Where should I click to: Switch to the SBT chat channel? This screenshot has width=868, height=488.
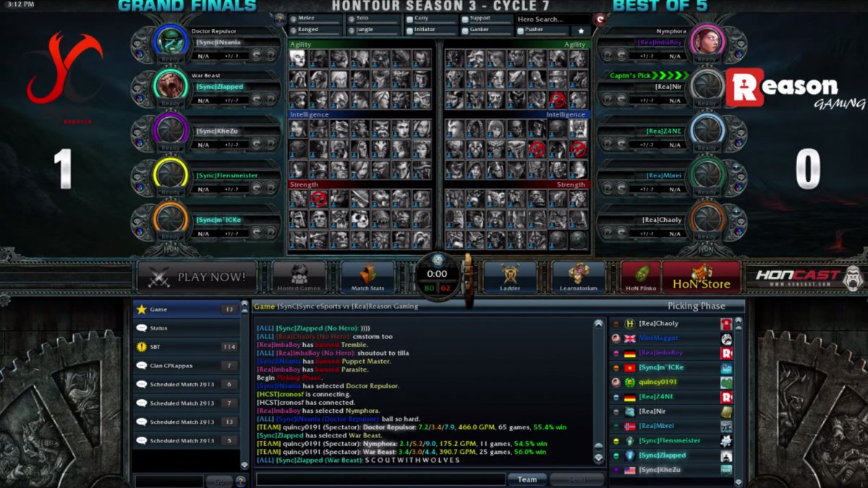click(185, 347)
